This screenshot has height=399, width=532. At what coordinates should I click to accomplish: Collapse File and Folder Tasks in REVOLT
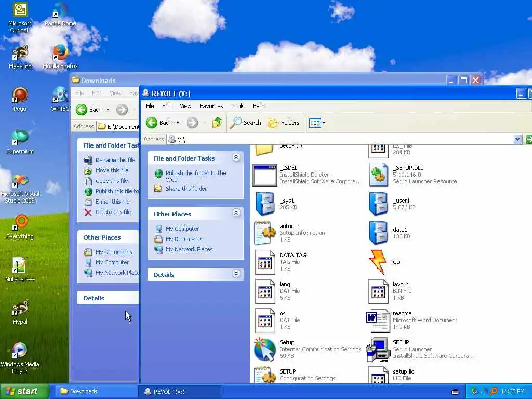pos(236,157)
